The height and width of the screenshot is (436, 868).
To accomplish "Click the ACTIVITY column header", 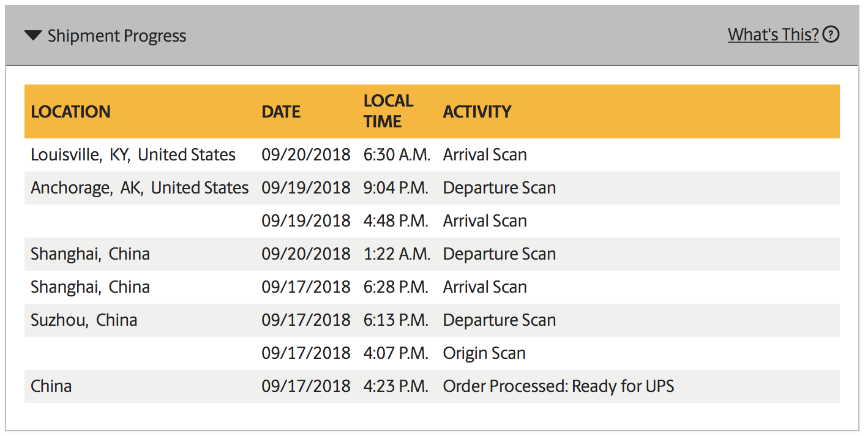I will tap(477, 111).
